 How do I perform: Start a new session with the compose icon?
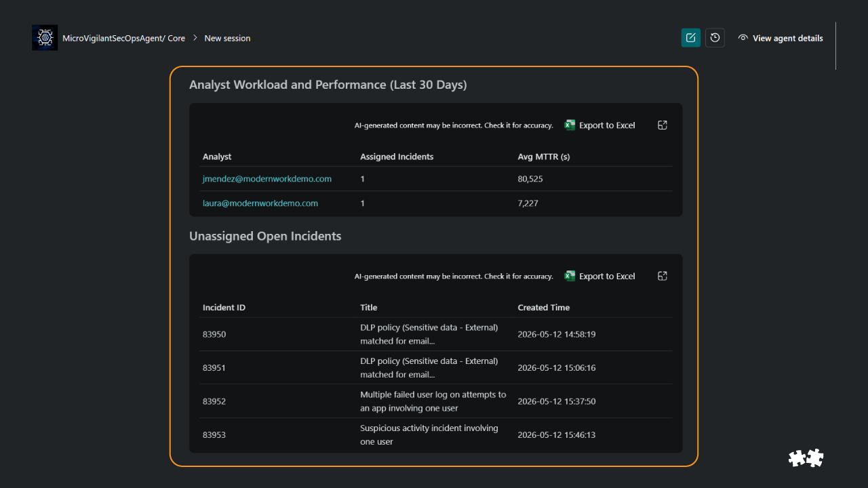click(x=690, y=38)
